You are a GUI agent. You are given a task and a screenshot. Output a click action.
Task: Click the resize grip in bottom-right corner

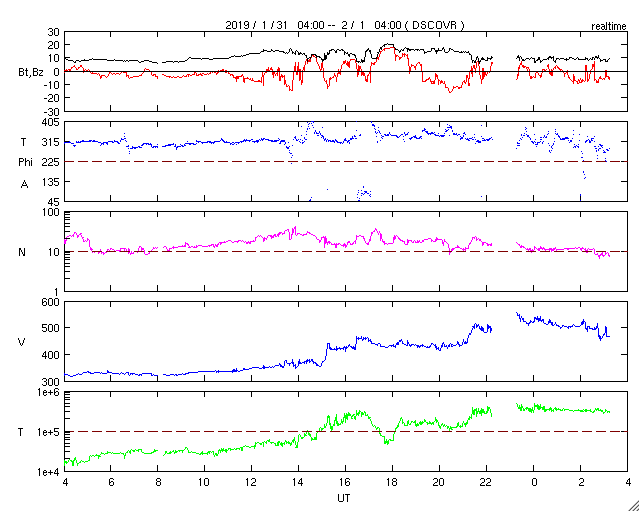click(x=634, y=506)
